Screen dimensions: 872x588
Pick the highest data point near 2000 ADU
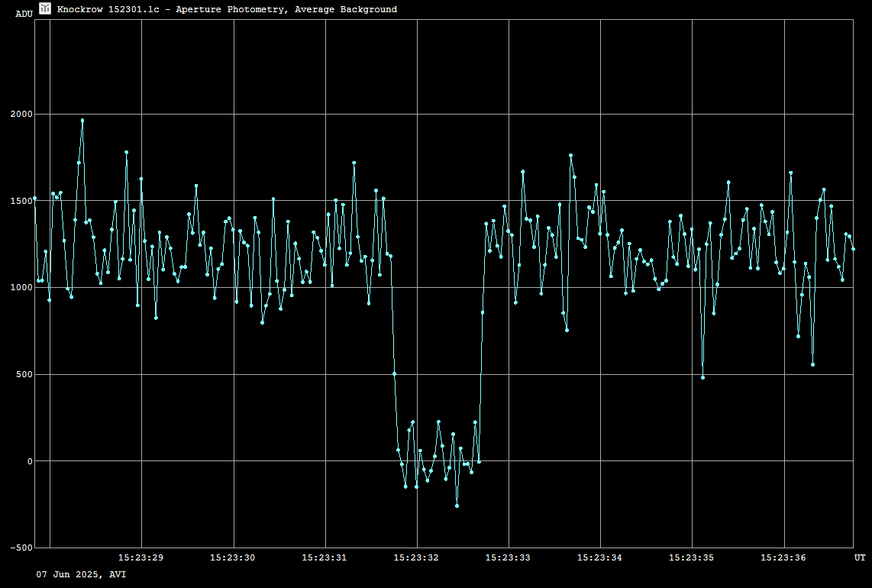[x=82, y=120]
